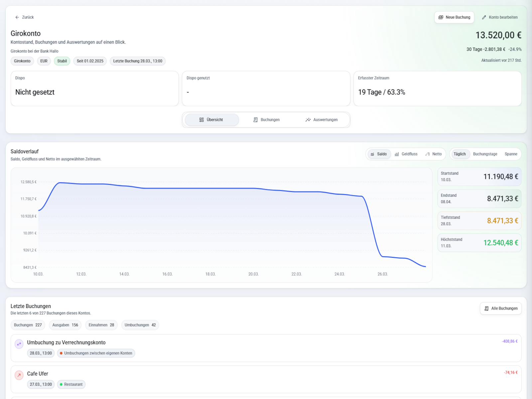
Task: Switch to the Auswertungen tab
Action: (322, 120)
